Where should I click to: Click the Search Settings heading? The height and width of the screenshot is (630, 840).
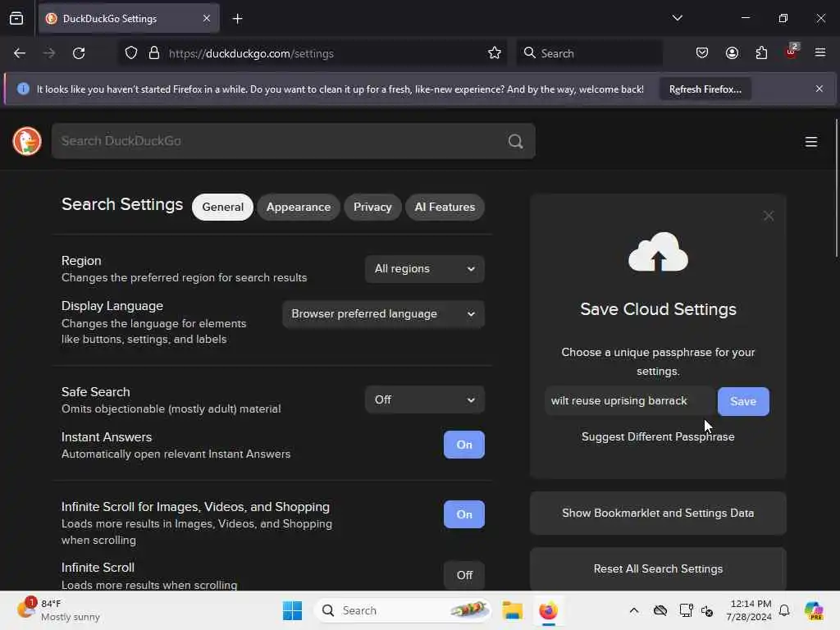coord(122,204)
